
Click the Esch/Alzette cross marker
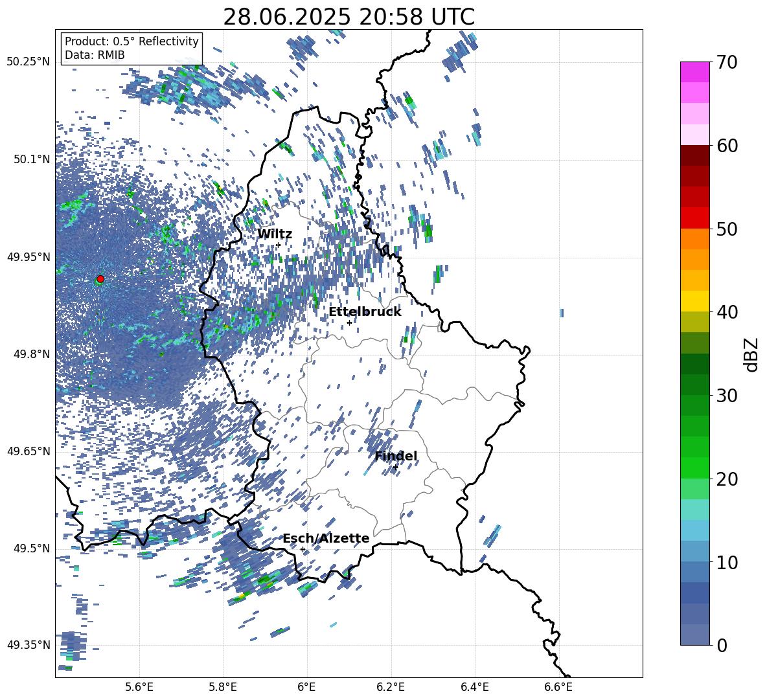coord(303,549)
